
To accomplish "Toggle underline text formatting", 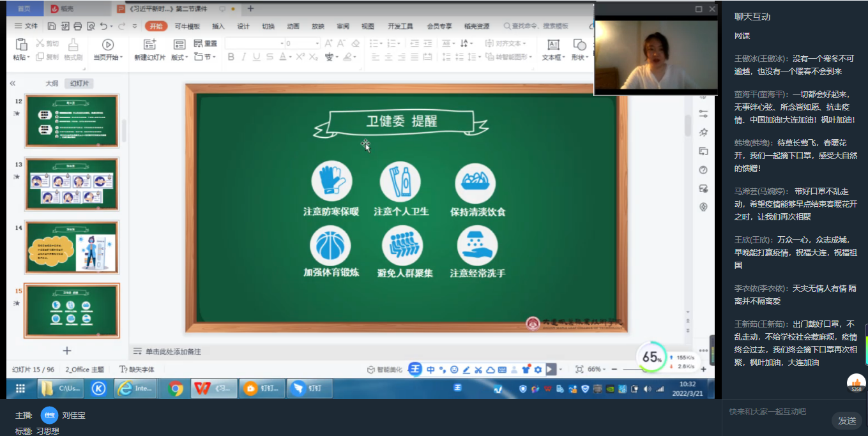I will pos(256,57).
